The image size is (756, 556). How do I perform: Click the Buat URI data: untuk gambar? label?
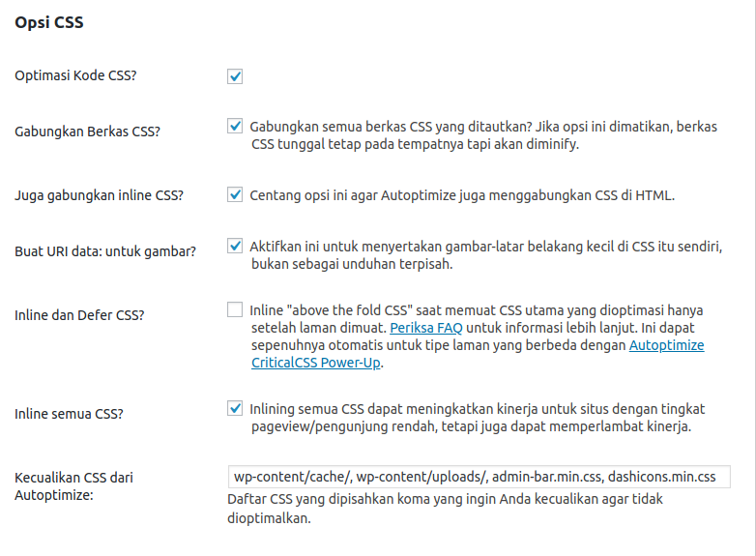point(105,251)
